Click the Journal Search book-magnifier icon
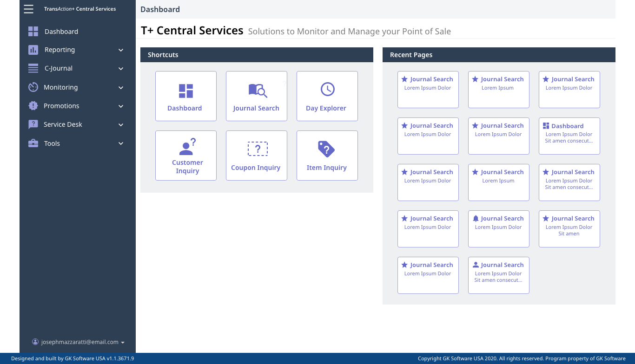Viewport: 635px width, 364px height. [x=258, y=90]
